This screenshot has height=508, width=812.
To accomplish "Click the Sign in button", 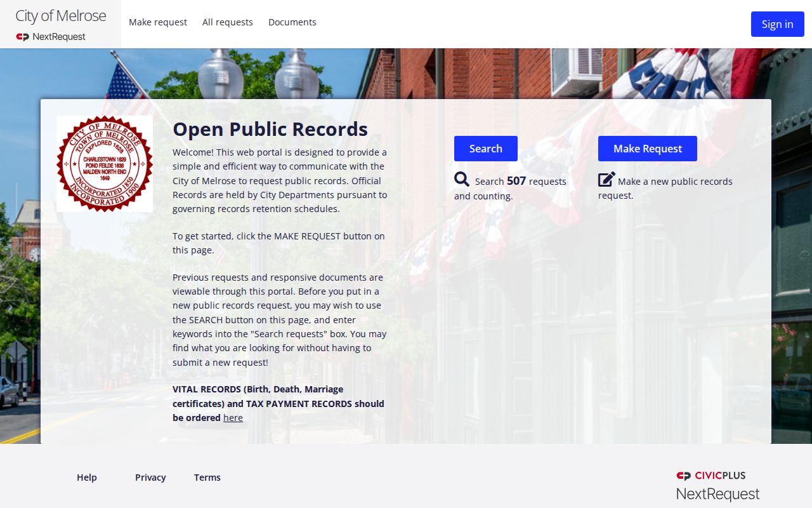I will click(x=778, y=24).
